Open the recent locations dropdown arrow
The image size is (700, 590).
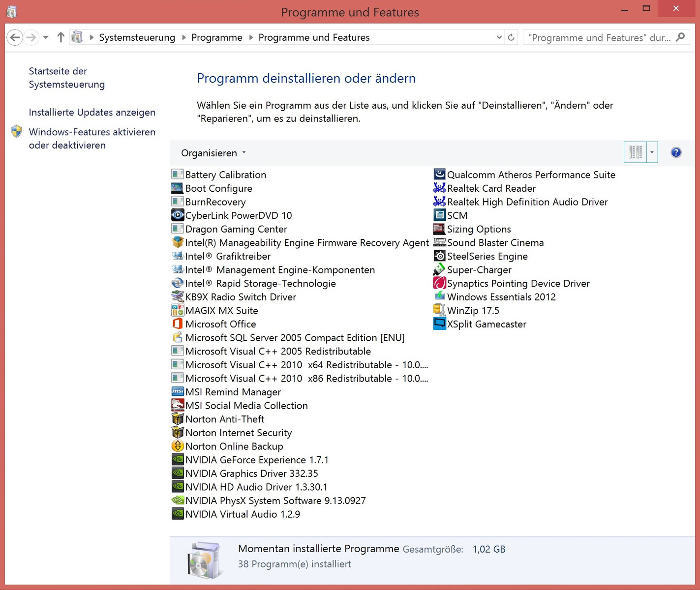click(46, 37)
